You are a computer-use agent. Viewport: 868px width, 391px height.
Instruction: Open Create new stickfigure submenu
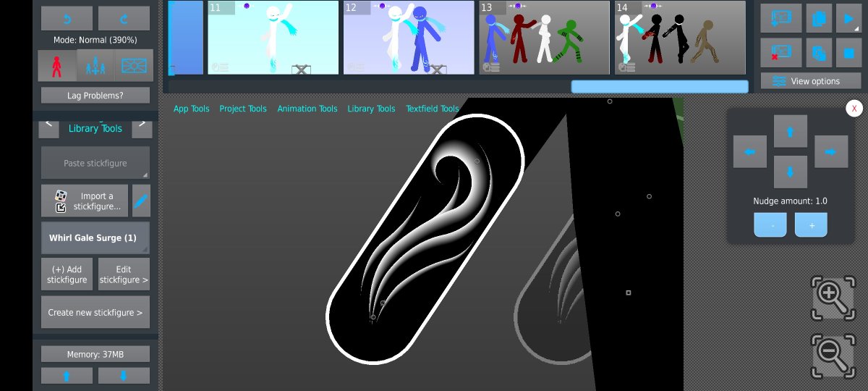[x=95, y=312]
